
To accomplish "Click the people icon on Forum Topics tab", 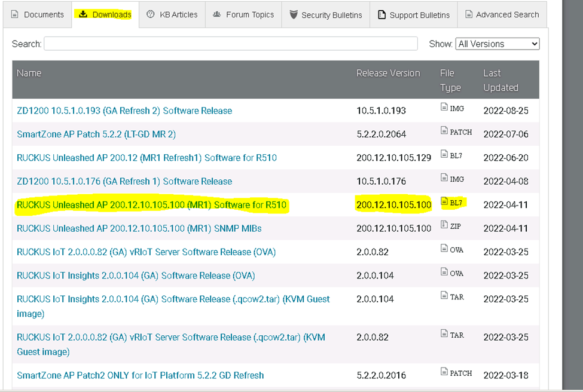I will 217,14.
